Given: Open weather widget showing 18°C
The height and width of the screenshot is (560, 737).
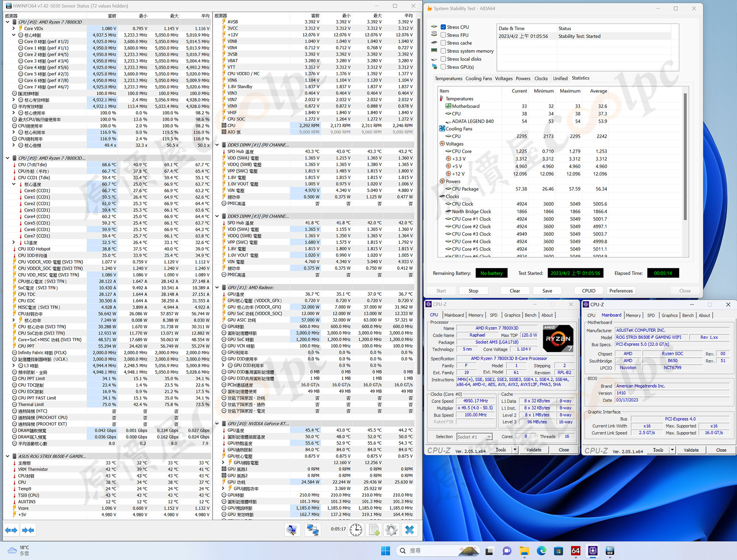Looking at the screenshot, I should tap(18, 550).
